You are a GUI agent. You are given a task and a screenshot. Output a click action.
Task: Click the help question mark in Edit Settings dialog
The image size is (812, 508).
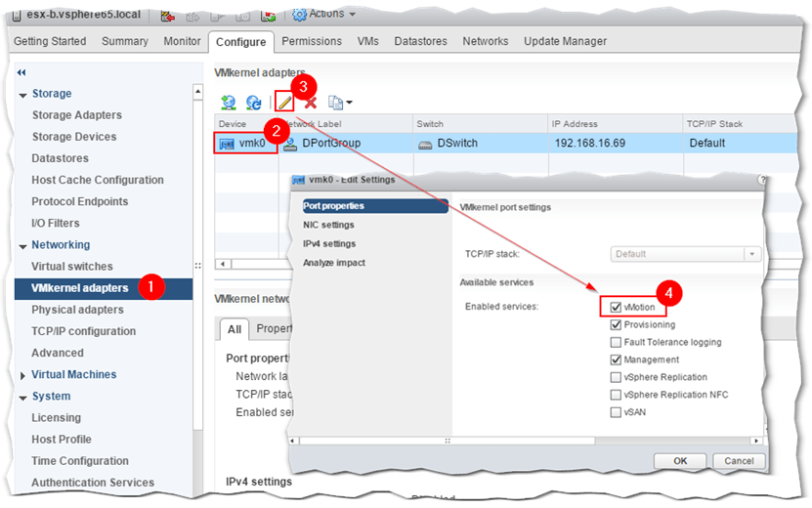(x=762, y=180)
